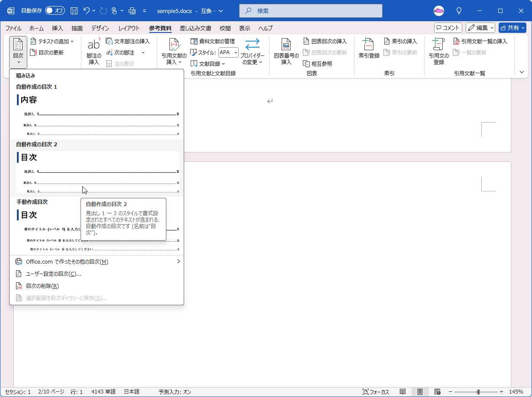Toggle 自動保存 (AutoSave) on

point(55,10)
